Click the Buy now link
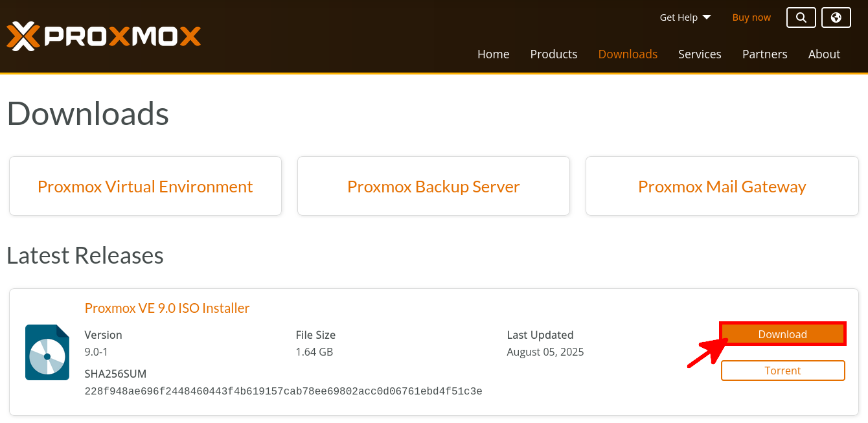This screenshot has height=423, width=868. [x=751, y=17]
